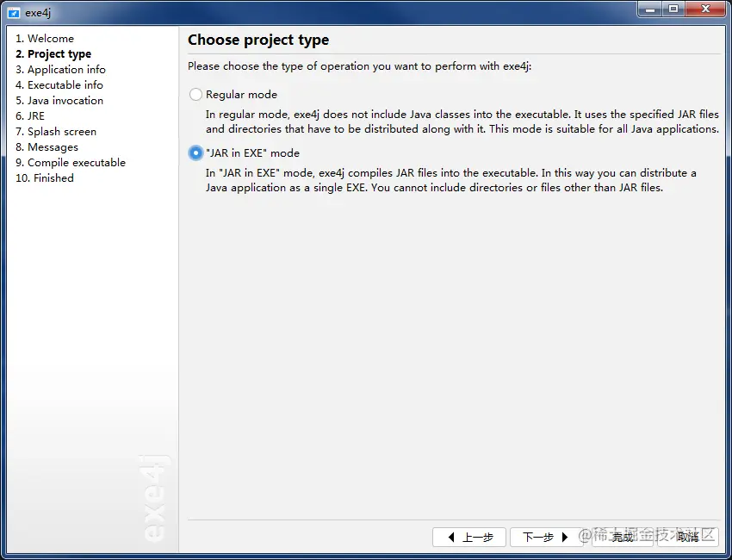Image resolution: width=732 pixels, height=560 pixels.
Task: Click the 取消 (cancel) button
Action: (688, 537)
